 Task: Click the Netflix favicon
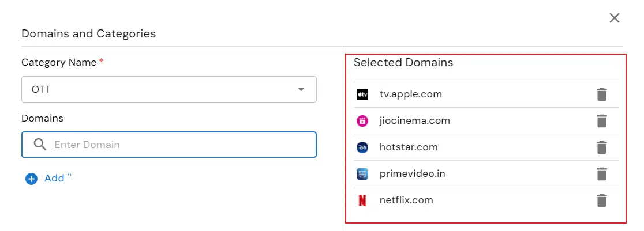coord(362,200)
